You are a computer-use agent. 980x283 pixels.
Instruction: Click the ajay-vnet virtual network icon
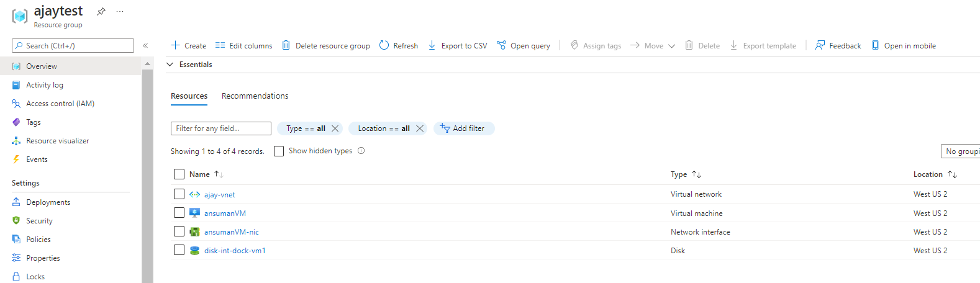194,194
